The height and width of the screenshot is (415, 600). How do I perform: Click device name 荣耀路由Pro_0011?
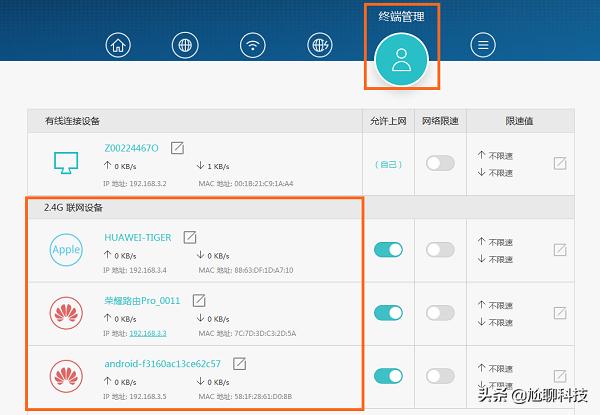point(142,301)
